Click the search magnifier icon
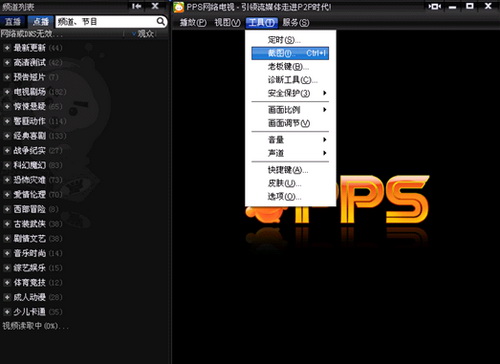The height and width of the screenshot is (364, 500). point(161,22)
